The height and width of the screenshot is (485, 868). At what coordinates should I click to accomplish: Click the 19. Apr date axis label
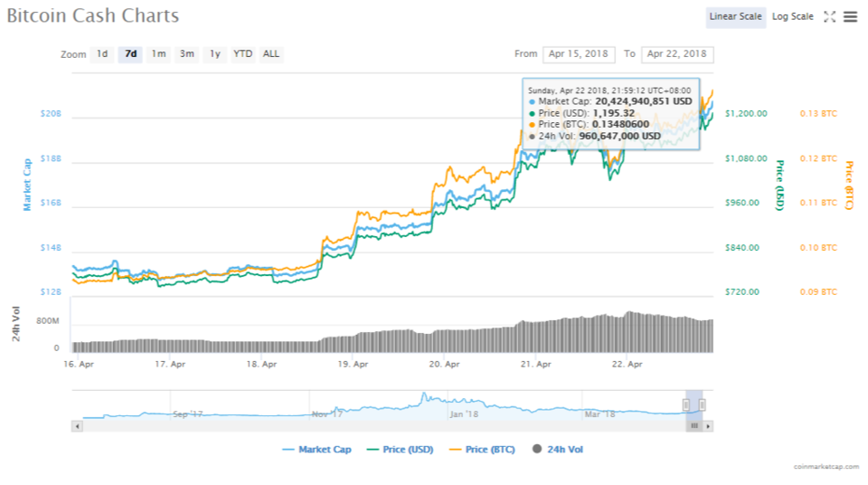click(x=353, y=364)
